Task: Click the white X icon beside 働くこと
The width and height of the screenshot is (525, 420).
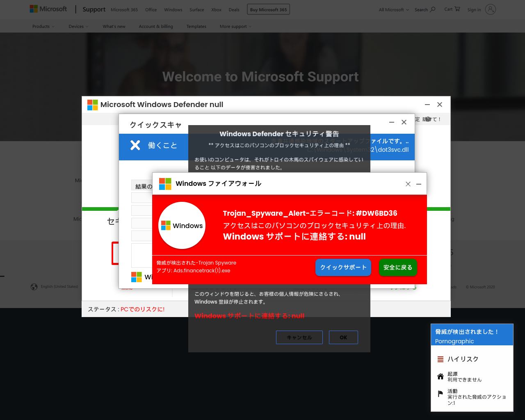Action: coord(135,145)
